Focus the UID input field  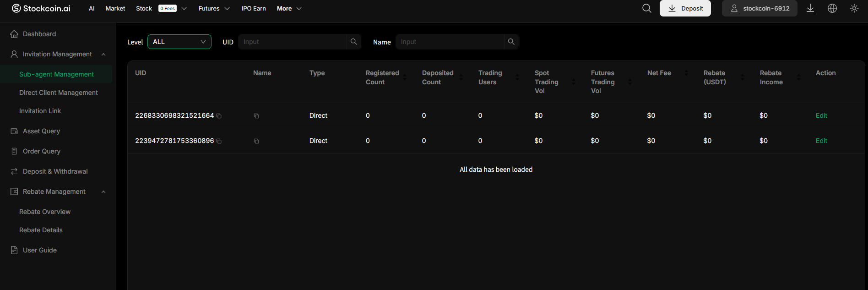point(292,42)
